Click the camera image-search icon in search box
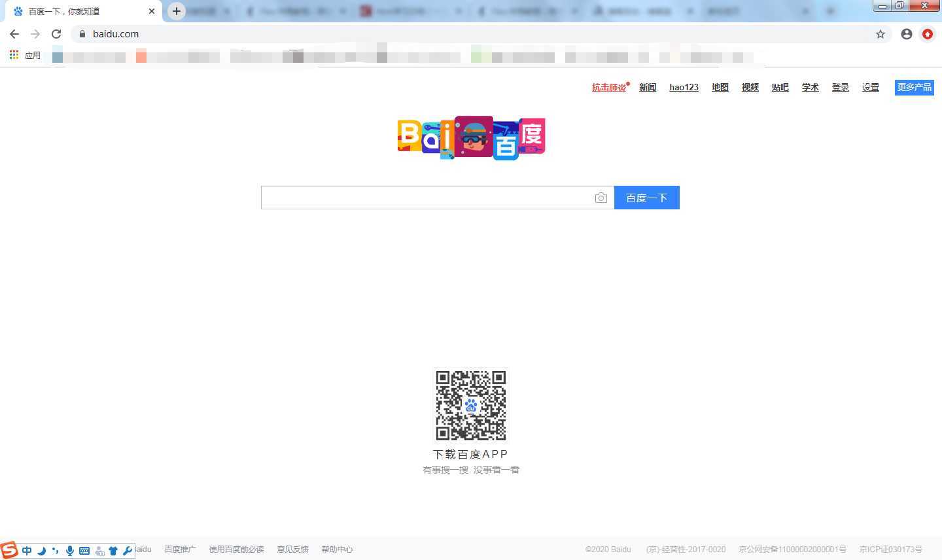The height and width of the screenshot is (560, 942). click(x=601, y=198)
